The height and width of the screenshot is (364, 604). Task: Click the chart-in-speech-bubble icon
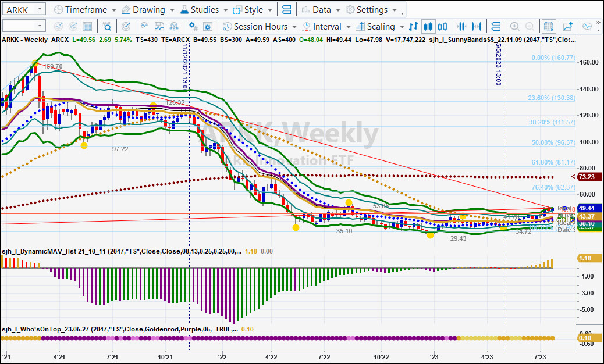(x=587, y=27)
